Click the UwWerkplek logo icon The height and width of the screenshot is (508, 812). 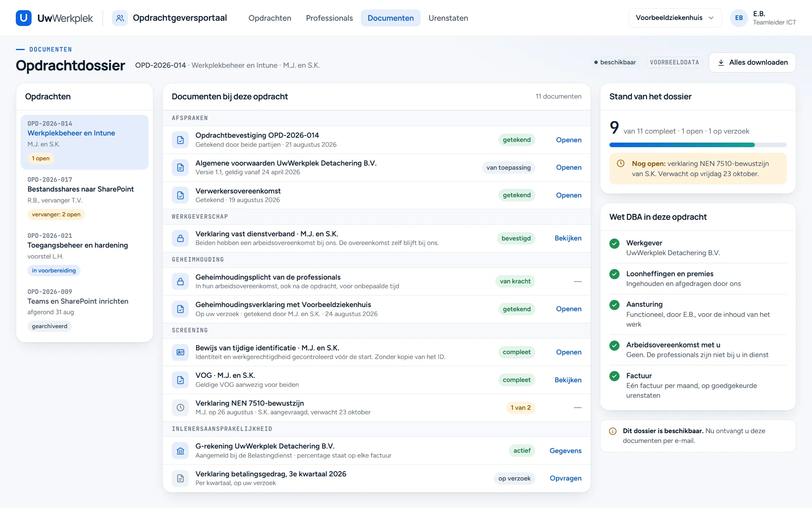[23, 18]
